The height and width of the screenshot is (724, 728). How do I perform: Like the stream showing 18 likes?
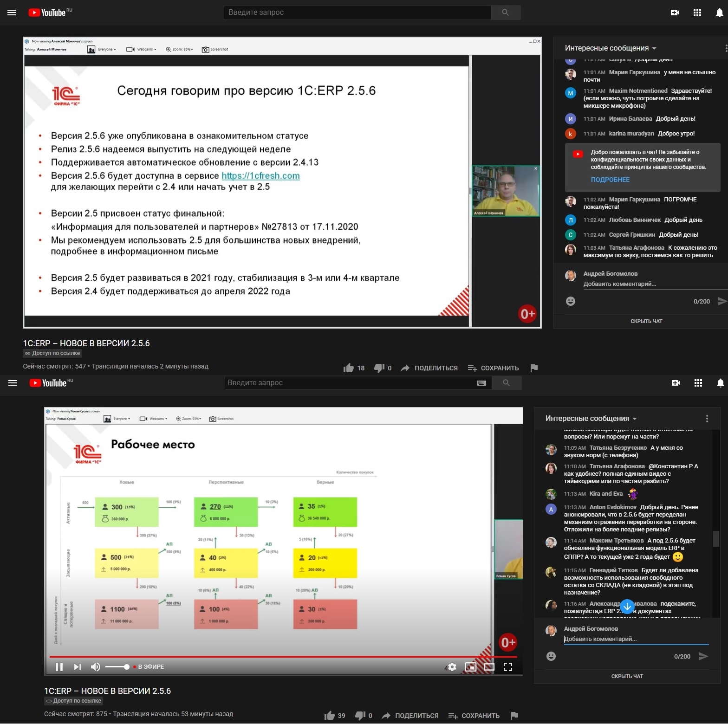[349, 368]
